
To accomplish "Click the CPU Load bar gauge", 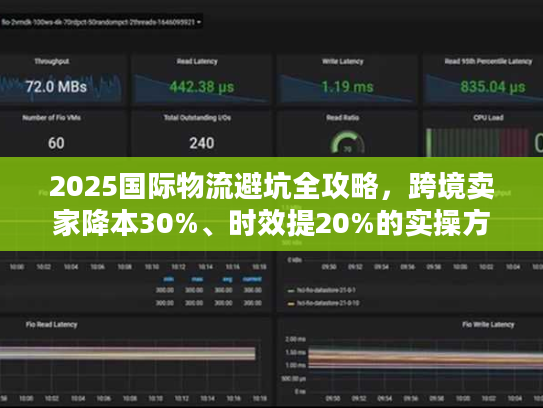I will [477, 142].
